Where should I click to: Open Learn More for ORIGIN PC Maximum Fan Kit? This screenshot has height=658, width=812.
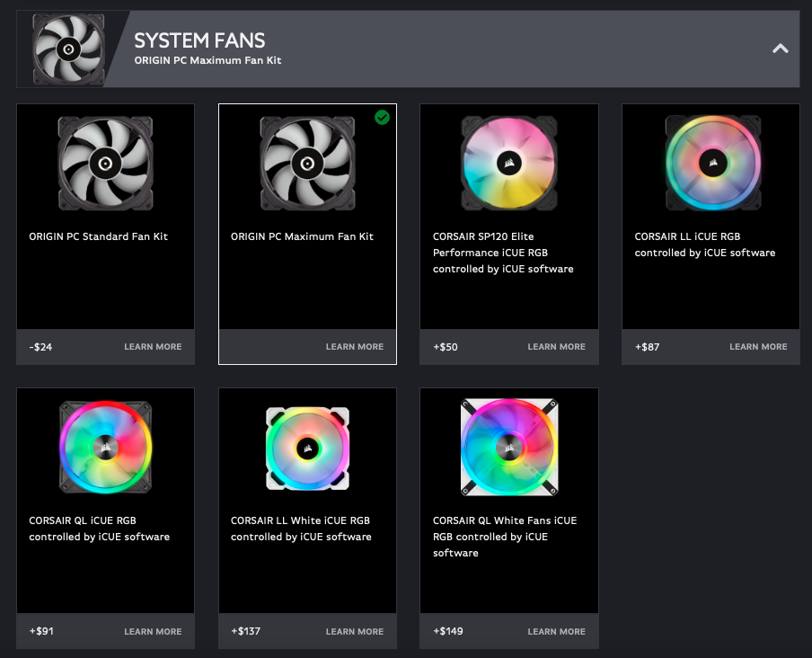354,346
